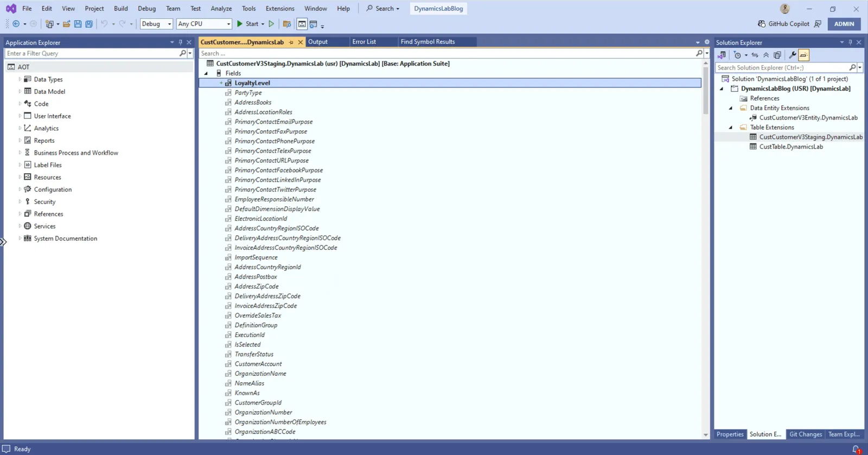Click the Find in Files folder icon
The height and width of the screenshot is (455, 868).
click(287, 24)
